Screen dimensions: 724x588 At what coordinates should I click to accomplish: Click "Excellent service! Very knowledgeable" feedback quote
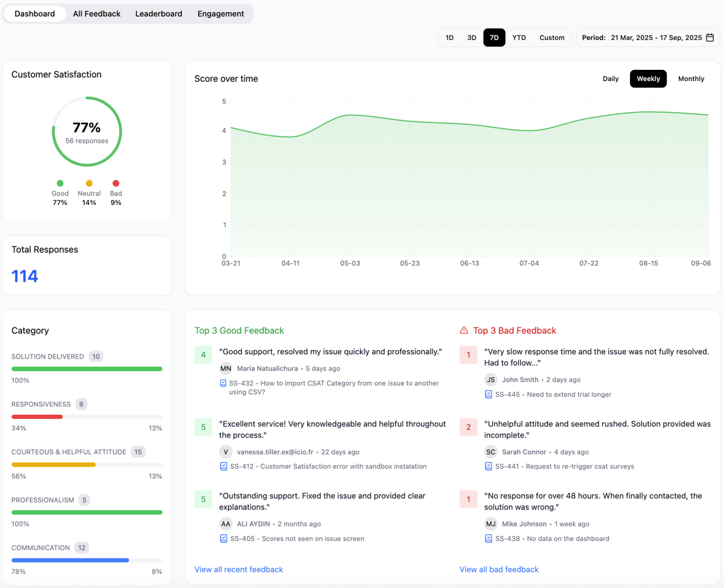(x=333, y=429)
